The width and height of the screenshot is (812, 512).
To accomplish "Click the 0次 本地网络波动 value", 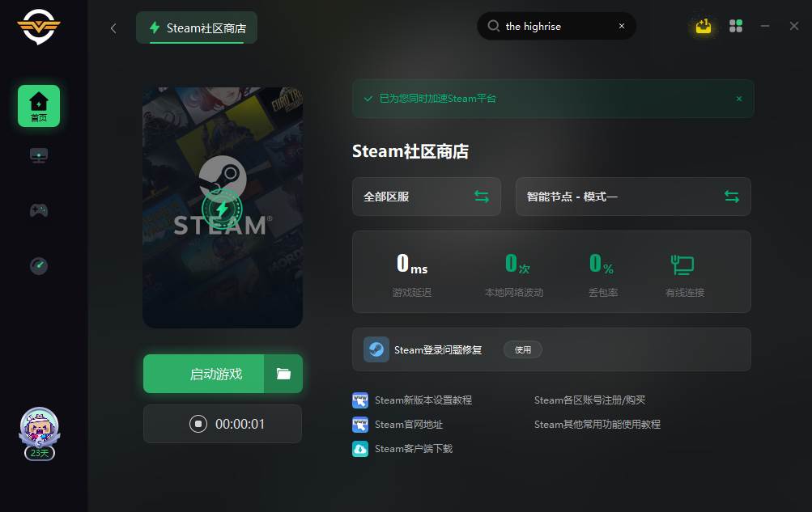I will (x=517, y=264).
